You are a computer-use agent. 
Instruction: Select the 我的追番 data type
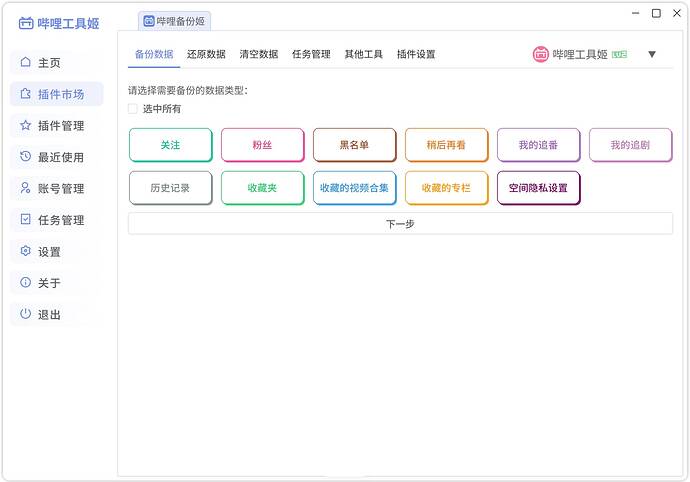coord(539,145)
